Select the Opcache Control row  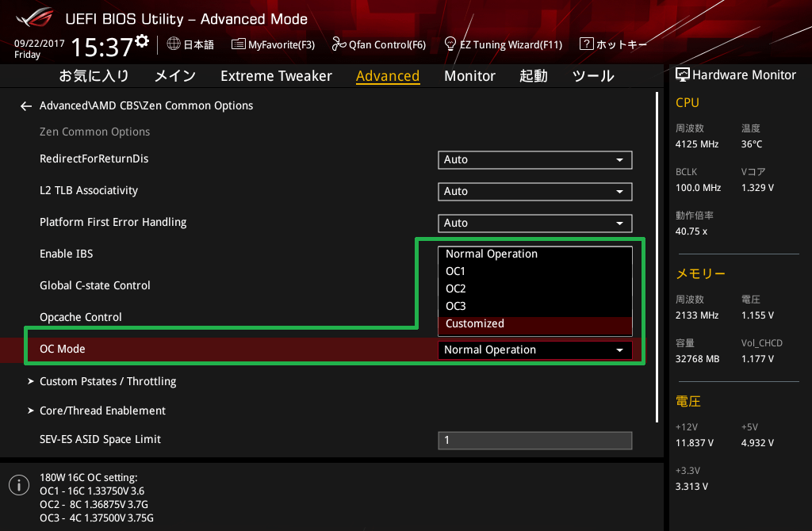point(80,317)
